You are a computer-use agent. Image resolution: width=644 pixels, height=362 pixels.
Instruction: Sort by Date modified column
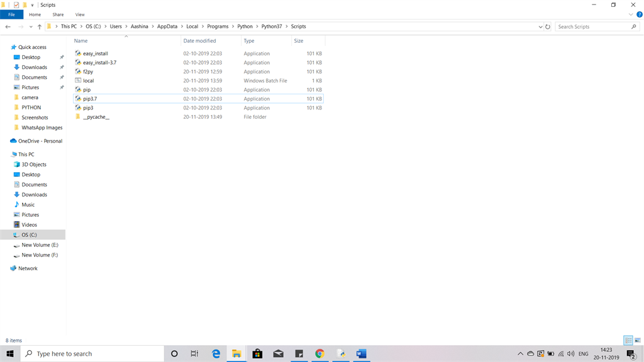pos(199,41)
